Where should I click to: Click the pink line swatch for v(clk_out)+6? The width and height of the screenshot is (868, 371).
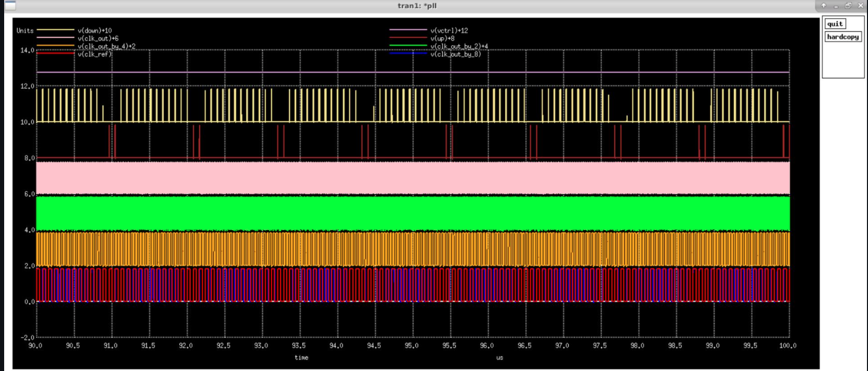tap(55, 38)
